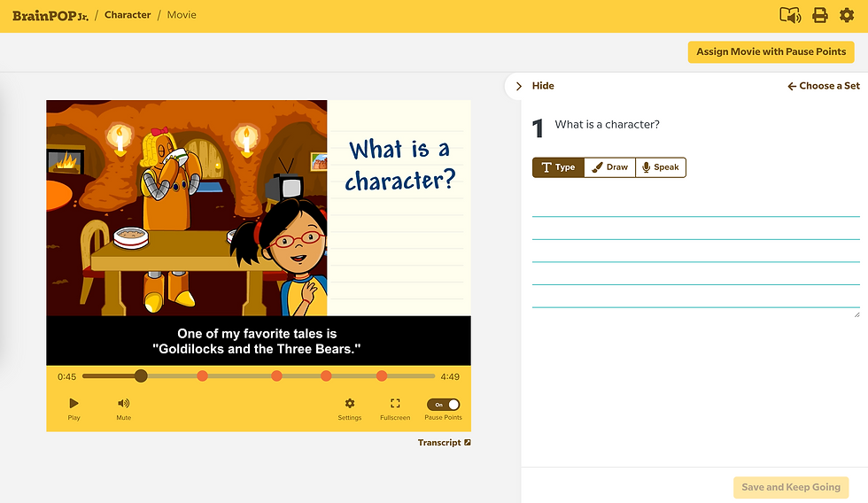Viewport: 868px width, 503px height.
Task: Select the Type response tab
Action: click(558, 167)
